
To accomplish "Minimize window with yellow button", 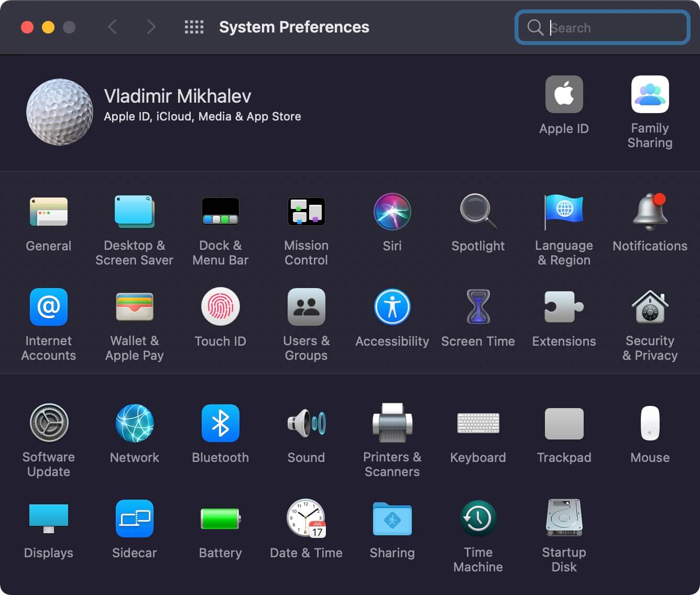I will (48, 27).
